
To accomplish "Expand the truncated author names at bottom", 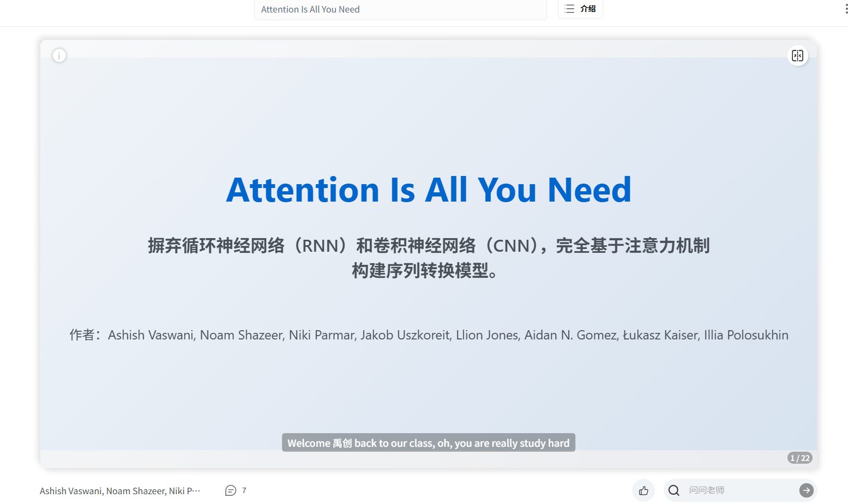I will [x=120, y=491].
